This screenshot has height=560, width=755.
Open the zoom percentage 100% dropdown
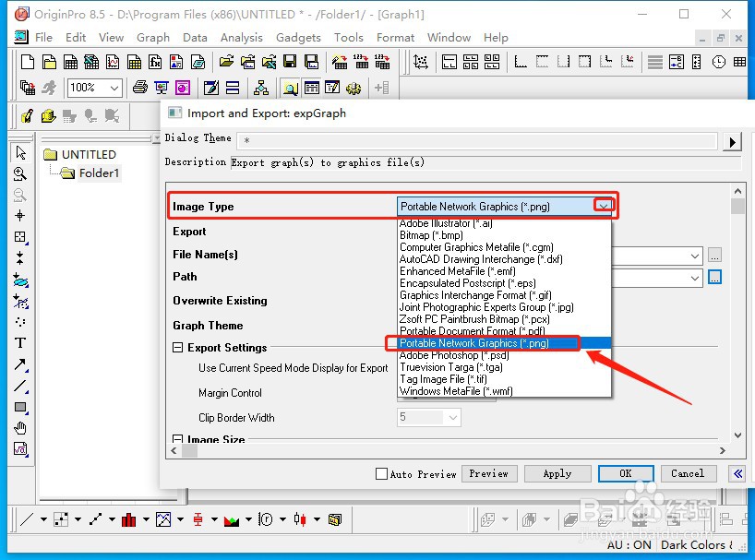click(x=114, y=88)
